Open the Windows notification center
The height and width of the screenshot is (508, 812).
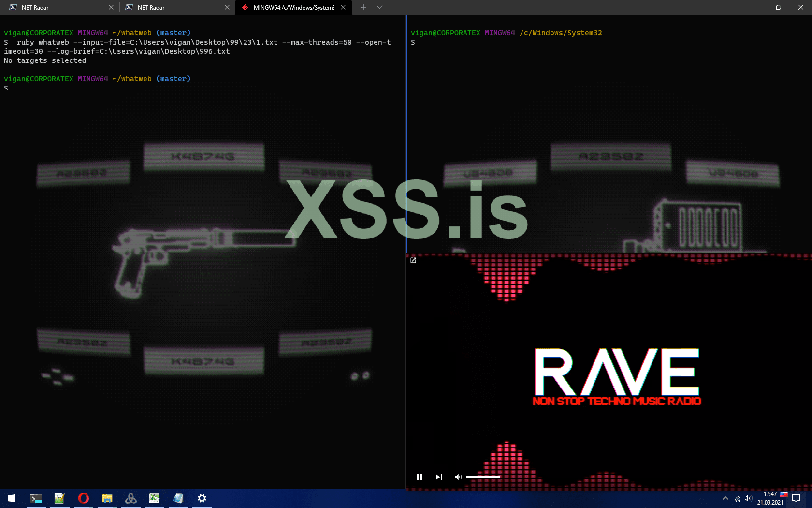point(796,498)
